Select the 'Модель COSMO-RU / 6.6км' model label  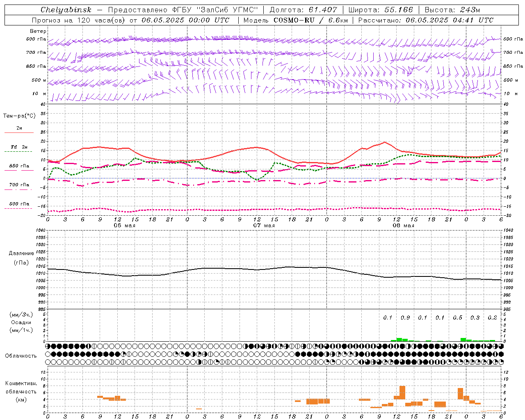tap(295, 20)
